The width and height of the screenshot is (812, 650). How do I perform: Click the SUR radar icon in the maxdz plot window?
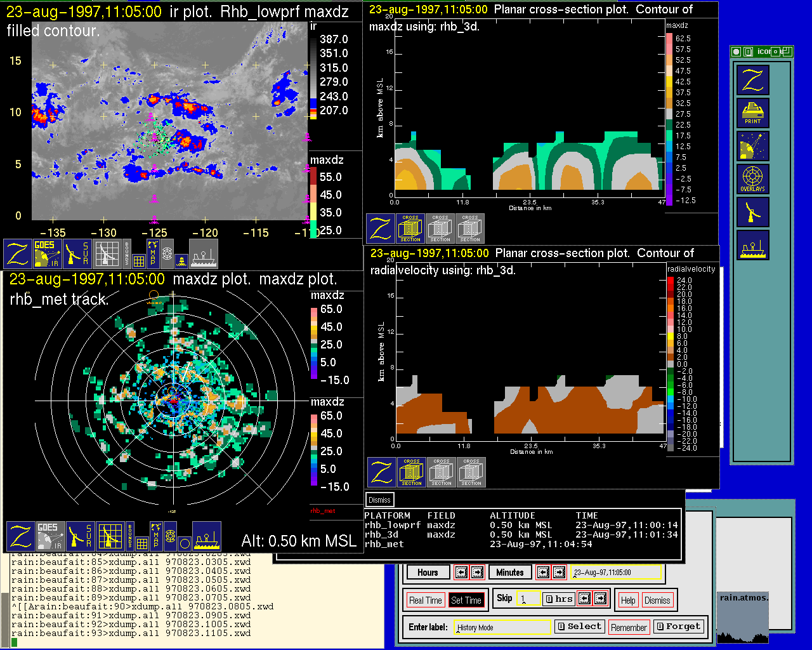pyautogui.click(x=79, y=536)
